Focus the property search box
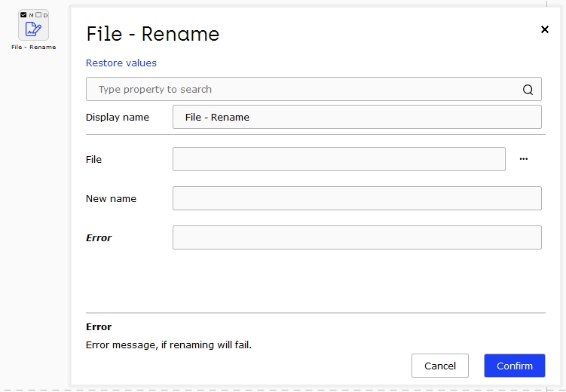The width and height of the screenshot is (566, 392). tap(314, 89)
